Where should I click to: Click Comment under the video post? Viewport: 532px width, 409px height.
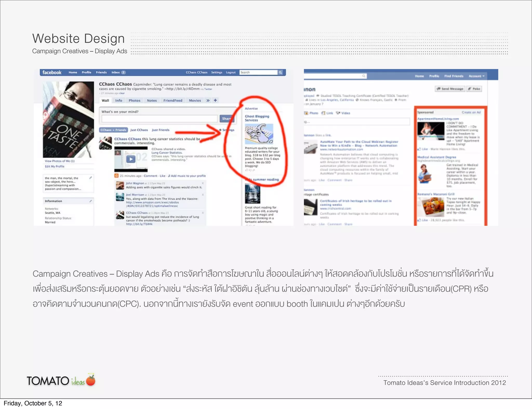[151, 176]
